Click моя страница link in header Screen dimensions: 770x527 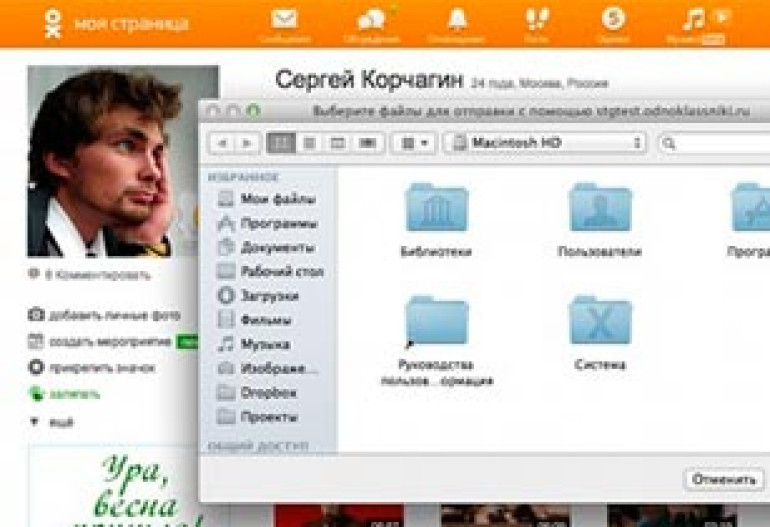pos(131,24)
